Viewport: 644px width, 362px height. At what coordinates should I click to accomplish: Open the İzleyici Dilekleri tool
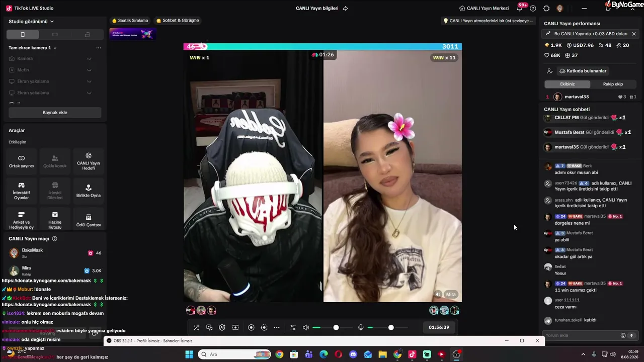55,191
